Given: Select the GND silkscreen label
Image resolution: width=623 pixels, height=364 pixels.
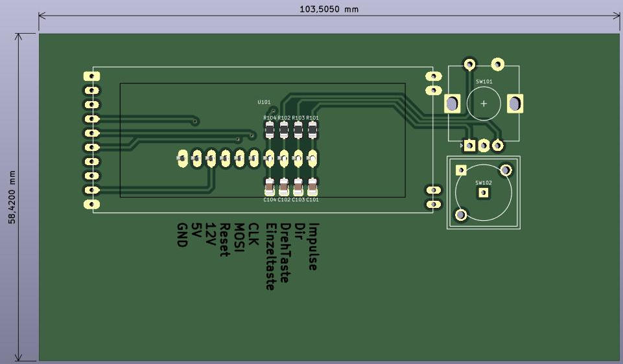Looking at the screenshot, I should click(182, 234).
